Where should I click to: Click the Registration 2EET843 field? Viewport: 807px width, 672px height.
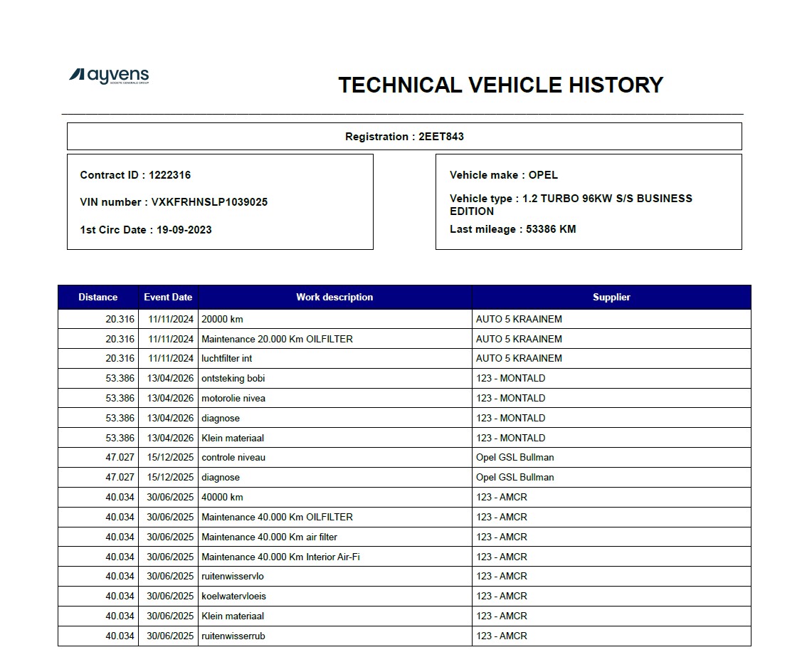tap(404, 137)
